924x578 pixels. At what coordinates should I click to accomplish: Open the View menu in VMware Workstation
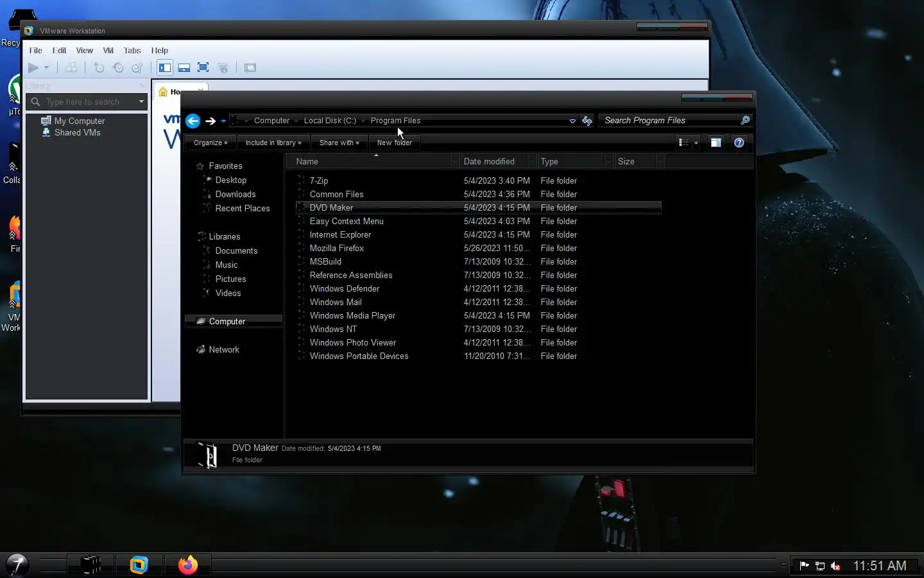click(x=85, y=51)
